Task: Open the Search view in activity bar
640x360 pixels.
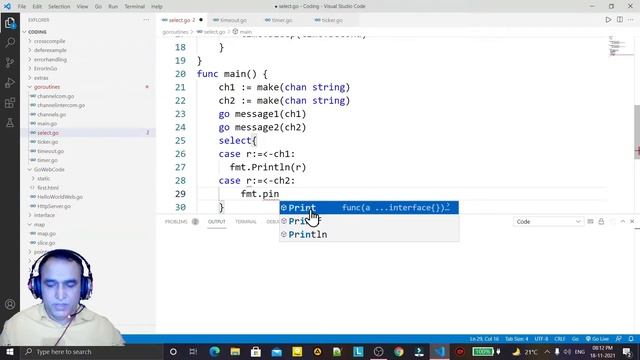Action: (x=10, y=42)
